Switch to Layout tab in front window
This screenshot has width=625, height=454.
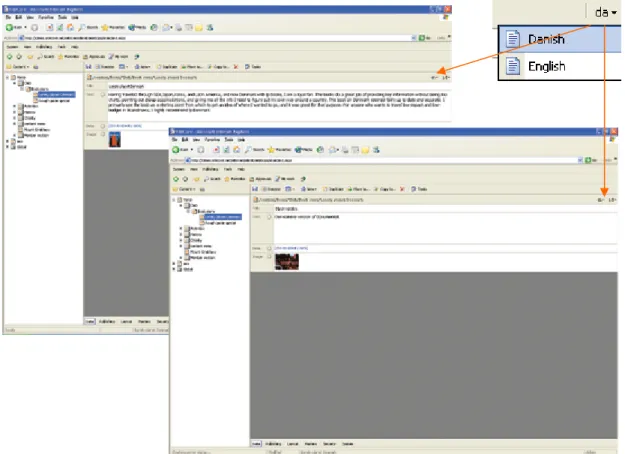[x=293, y=444]
